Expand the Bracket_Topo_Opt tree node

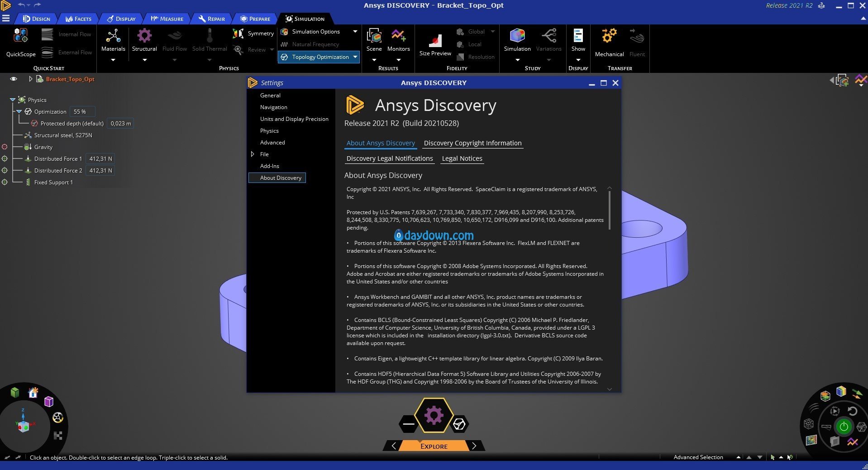(x=30, y=79)
